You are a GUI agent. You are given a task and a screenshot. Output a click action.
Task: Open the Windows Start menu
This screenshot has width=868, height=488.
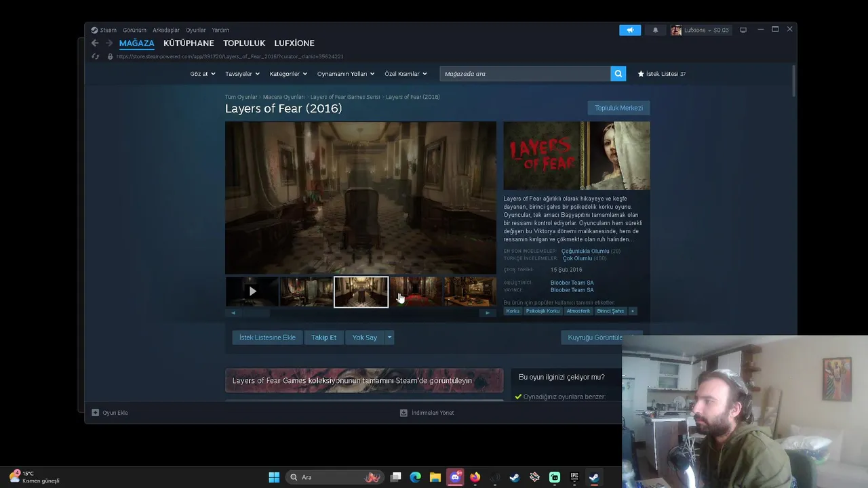click(x=274, y=477)
